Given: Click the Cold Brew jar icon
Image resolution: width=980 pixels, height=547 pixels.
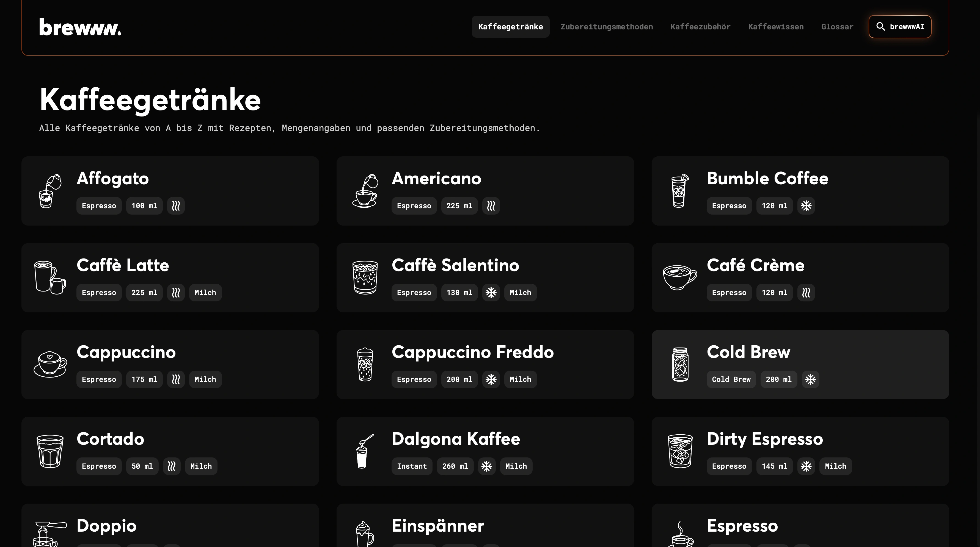Looking at the screenshot, I should point(680,364).
